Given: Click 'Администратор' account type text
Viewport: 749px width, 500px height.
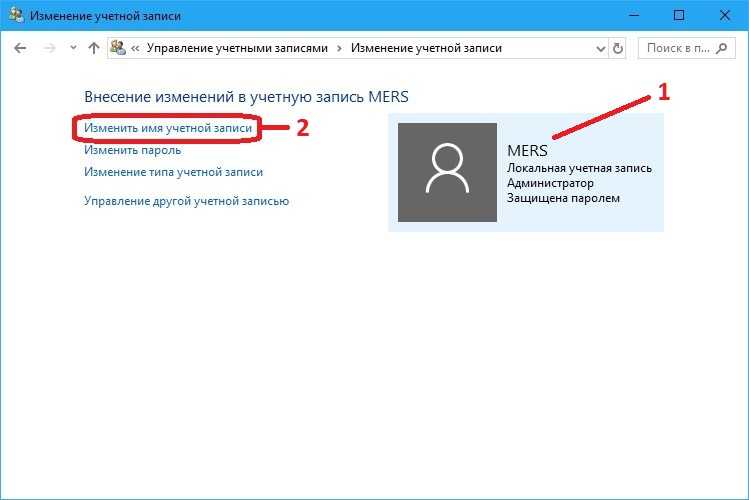Looking at the screenshot, I should 550,183.
